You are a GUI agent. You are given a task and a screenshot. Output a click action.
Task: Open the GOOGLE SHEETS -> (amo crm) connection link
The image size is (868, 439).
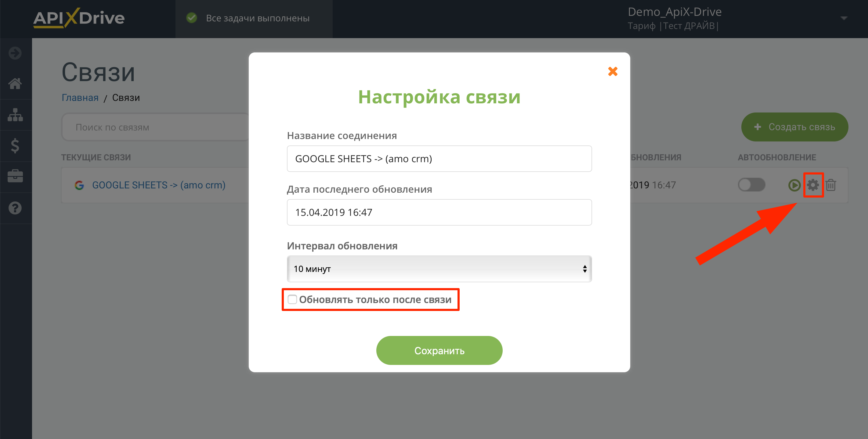tap(159, 185)
